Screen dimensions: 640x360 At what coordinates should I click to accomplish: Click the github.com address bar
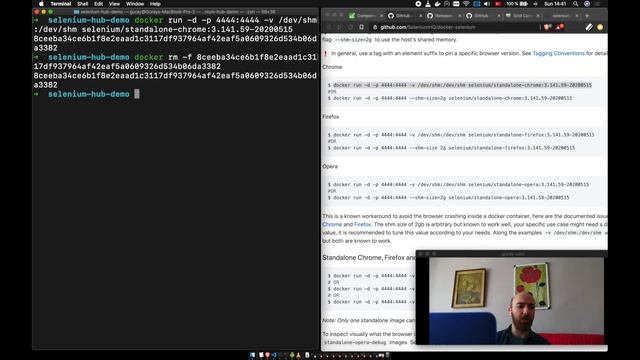tap(454, 27)
